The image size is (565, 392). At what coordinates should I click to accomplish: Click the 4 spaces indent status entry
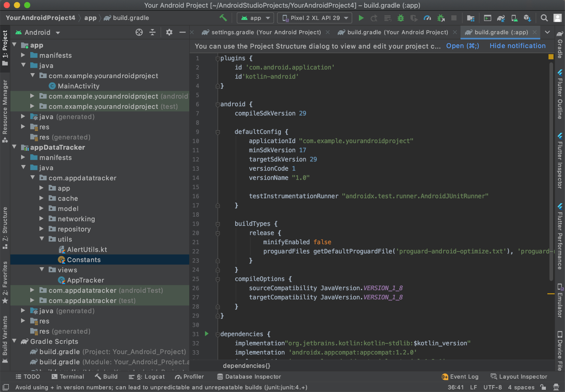point(521,387)
